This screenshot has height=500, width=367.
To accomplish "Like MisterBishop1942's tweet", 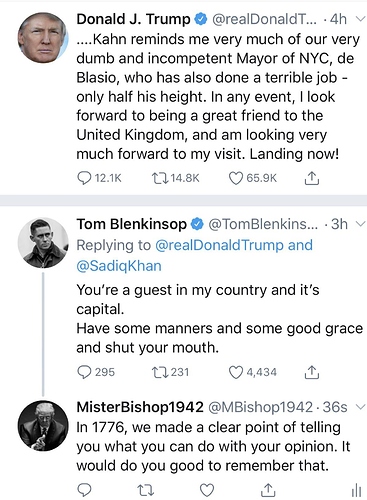I will [207, 490].
